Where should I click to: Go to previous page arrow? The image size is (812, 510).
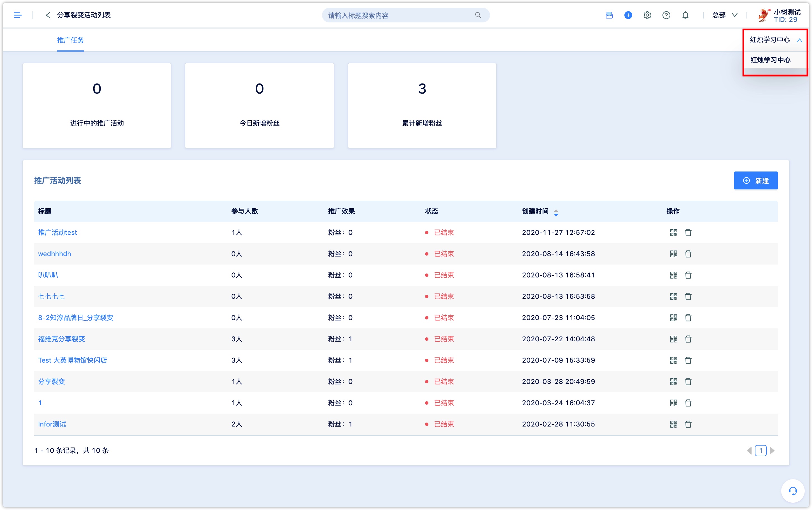[749, 450]
